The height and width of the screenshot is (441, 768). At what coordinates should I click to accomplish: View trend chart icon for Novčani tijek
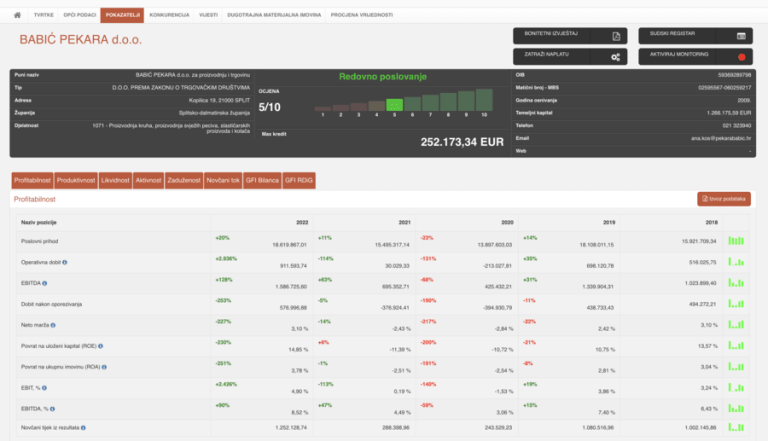tap(736, 429)
